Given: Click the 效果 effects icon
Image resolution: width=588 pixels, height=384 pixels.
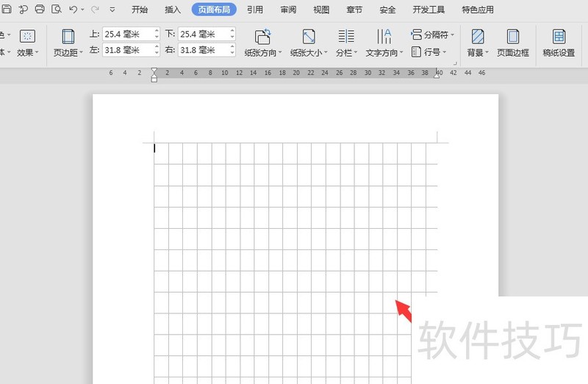Looking at the screenshot, I should point(27,36).
